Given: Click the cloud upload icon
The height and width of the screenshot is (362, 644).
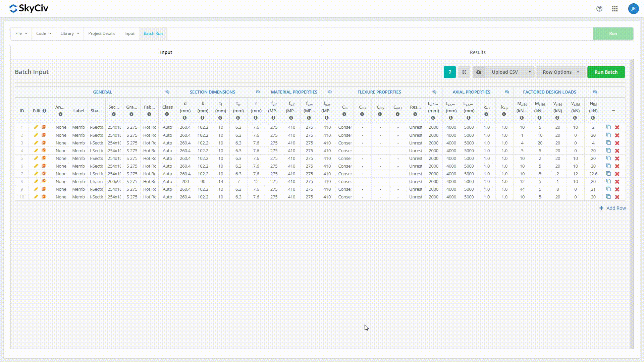Looking at the screenshot, I should tap(479, 72).
